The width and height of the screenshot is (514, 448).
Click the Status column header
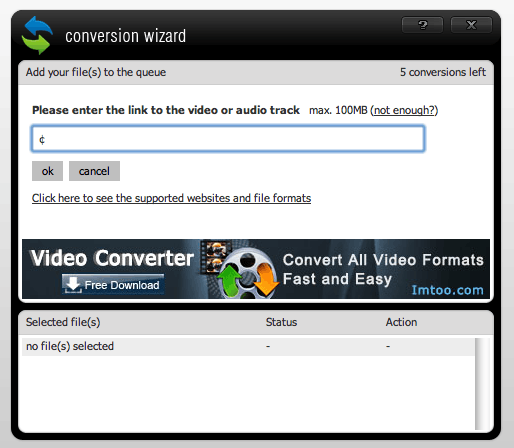pos(281,322)
